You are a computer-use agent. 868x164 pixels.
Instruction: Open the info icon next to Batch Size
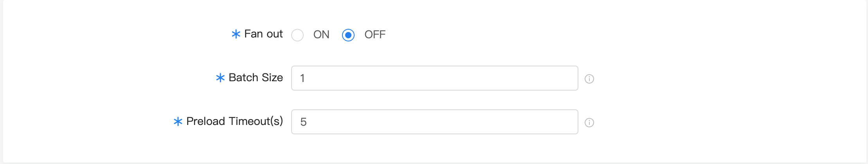click(x=589, y=79)
